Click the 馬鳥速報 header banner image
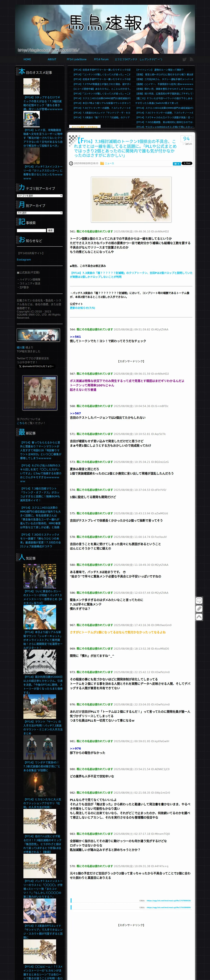Viewport: 210px width, 980px height. click(x=105, y=29)
